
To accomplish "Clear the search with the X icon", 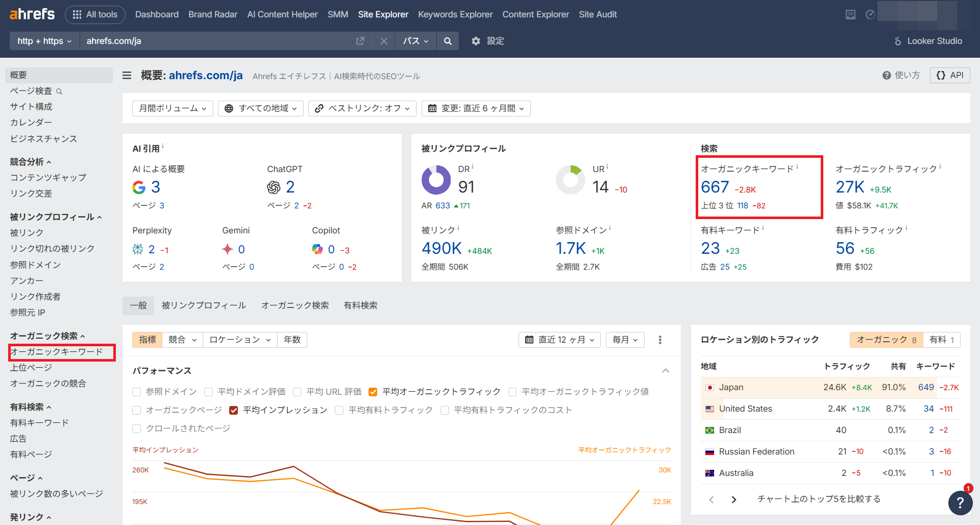I will coord(384,41).
